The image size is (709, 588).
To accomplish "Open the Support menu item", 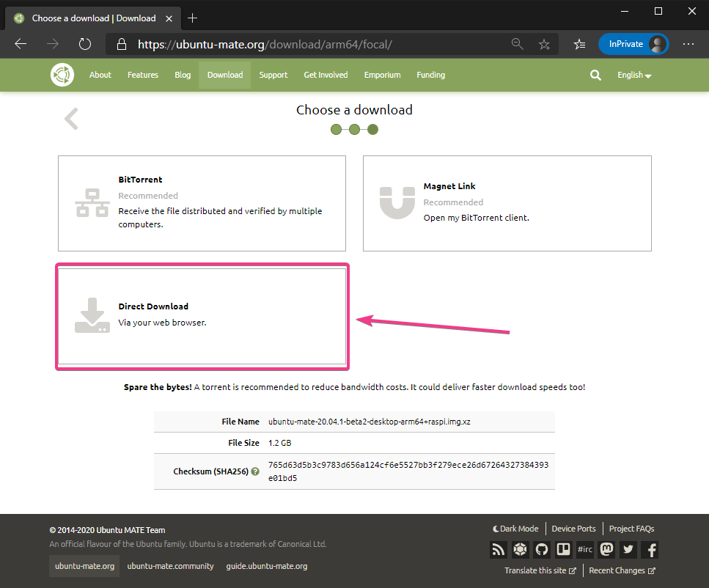I will [x=273, y=75].
